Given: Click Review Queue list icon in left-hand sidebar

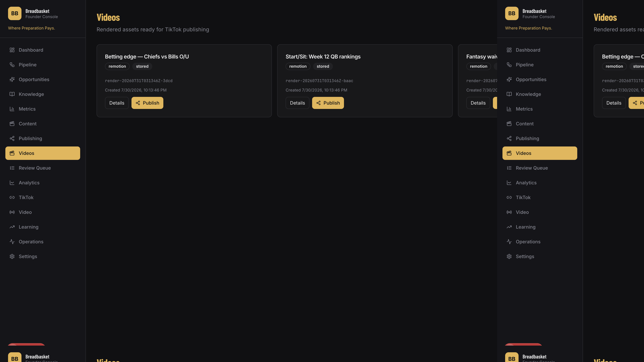Looking at the screenshot, I should (12, 168).
